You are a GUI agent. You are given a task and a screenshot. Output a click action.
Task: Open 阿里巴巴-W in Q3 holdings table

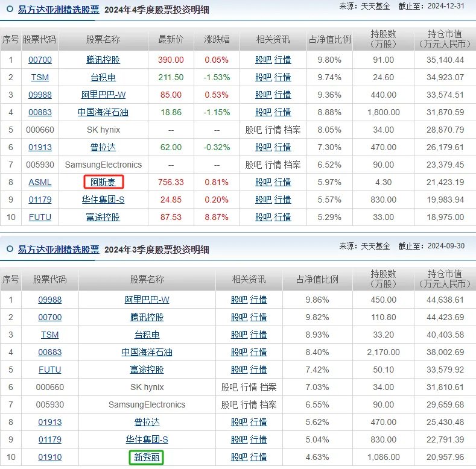pos(147,300)
